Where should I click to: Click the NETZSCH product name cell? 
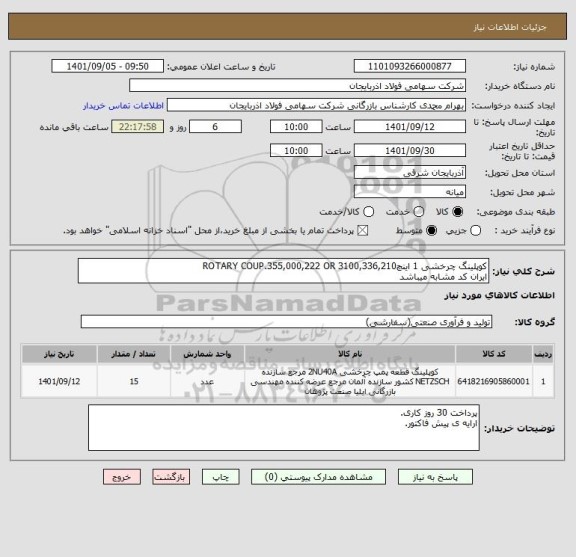(x=350, y=382)
